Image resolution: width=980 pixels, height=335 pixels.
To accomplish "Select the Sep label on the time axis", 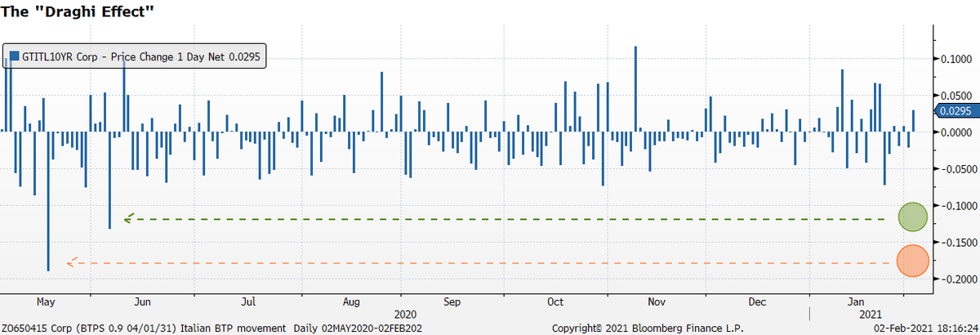I will click(x=452, y=301).
